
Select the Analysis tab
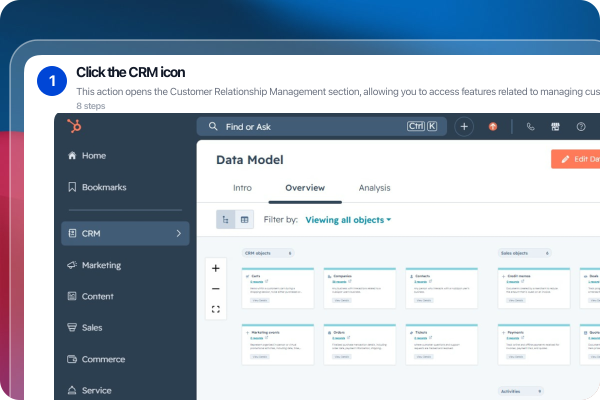[374, 188]
